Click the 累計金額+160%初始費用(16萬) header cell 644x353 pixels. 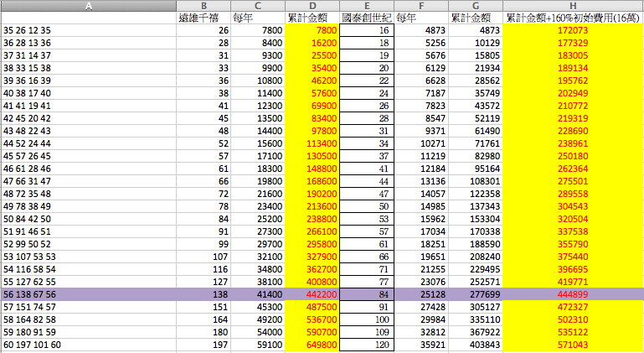pos(573,18)
